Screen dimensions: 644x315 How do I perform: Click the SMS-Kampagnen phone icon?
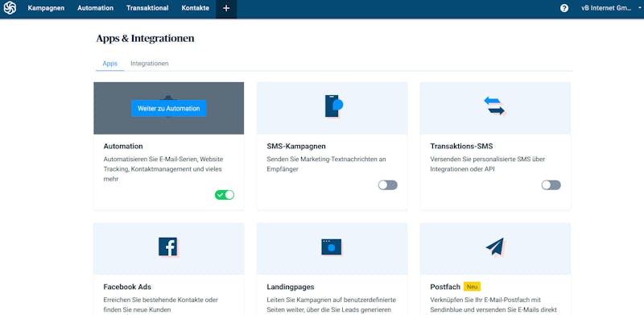[x=333, y=106]
